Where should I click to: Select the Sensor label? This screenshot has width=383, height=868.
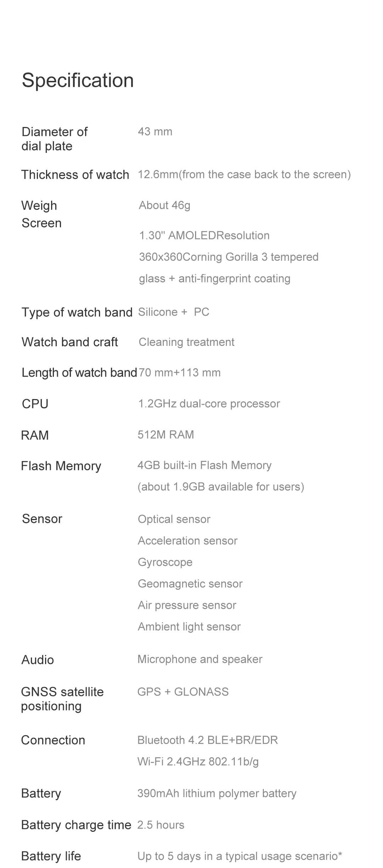point(42,519)
